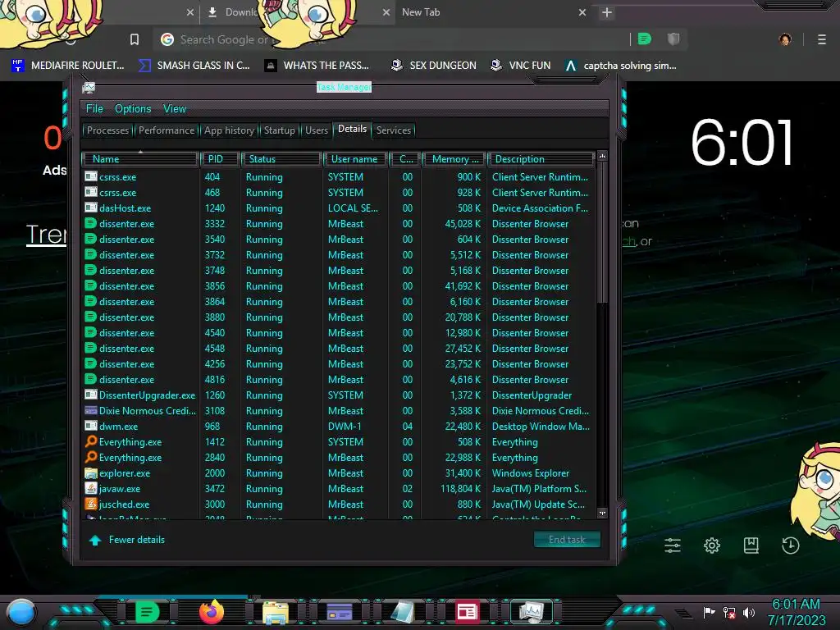
Task: Collapse with the Fewer details arrow
Action: click(95, 540)
